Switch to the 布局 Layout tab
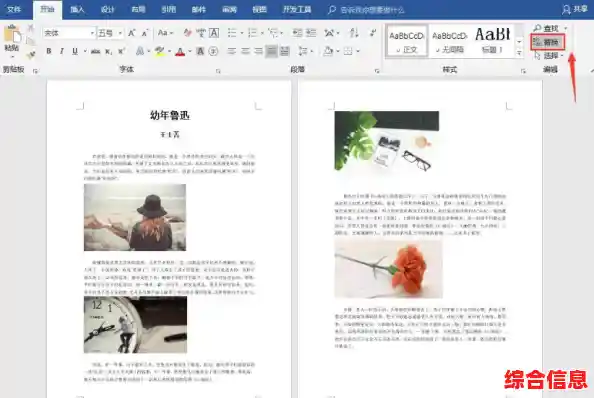Viewport: 594px width, 398px height. 138,9
